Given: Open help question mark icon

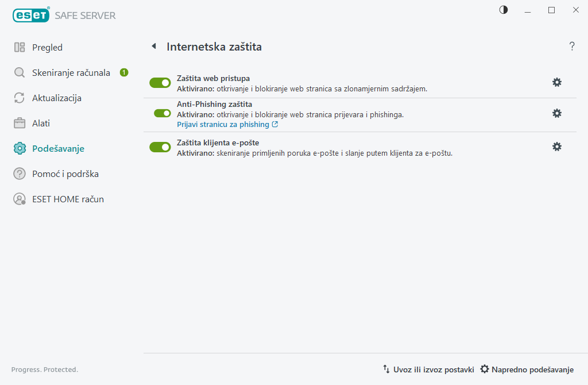Looking at the screenshot, I should (572, 47).
